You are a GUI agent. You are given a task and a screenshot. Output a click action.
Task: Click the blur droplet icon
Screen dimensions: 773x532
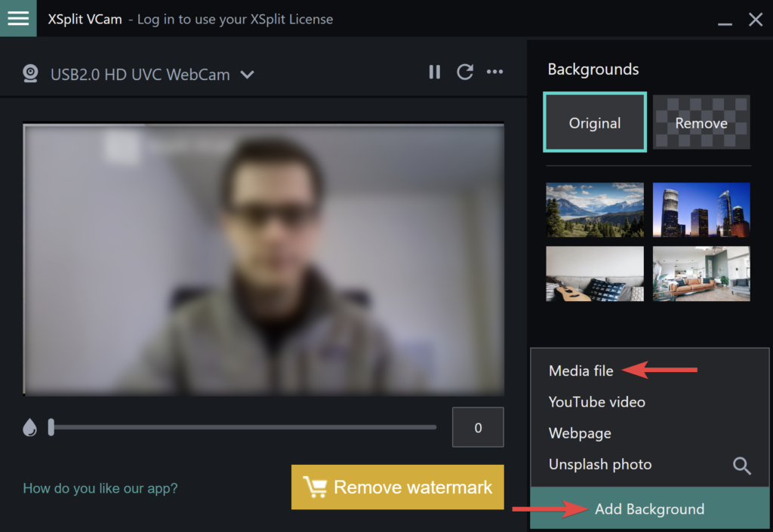(x=29, y=428)
